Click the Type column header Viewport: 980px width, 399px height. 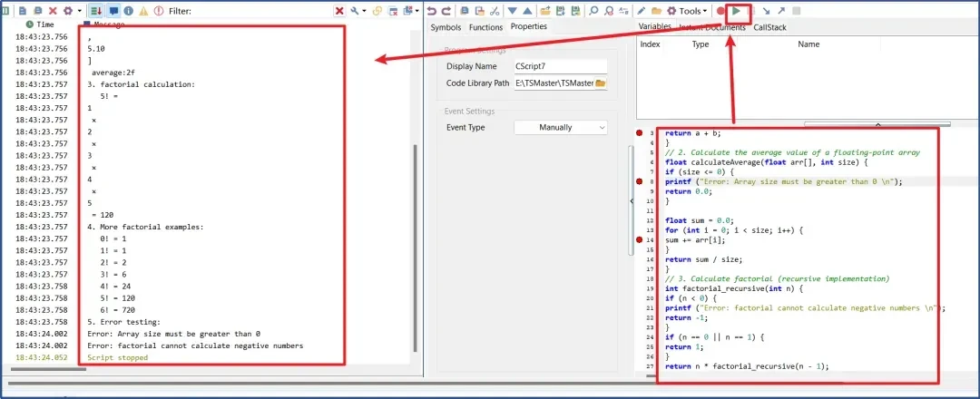(x=700, y=44)
